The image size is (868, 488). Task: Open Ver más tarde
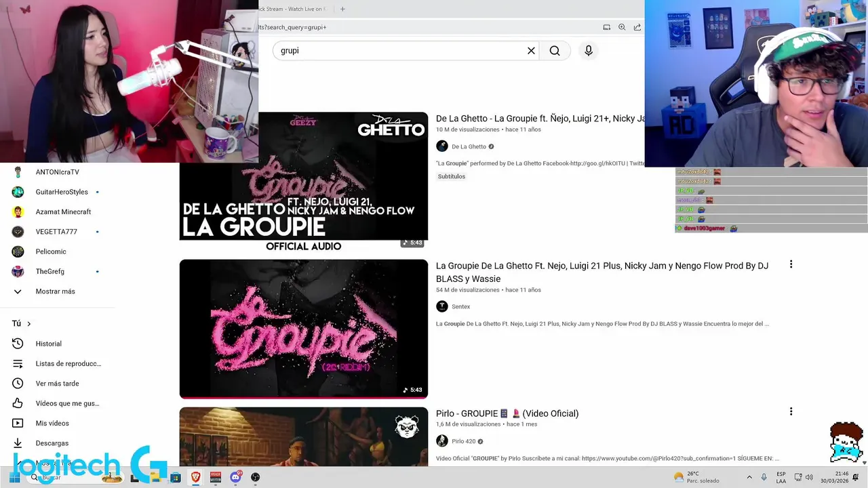click(58, 384)
